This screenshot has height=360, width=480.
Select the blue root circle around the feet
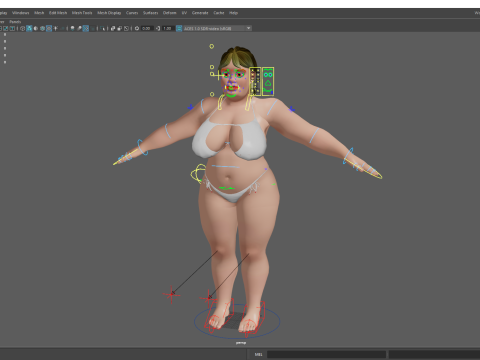pos(237,322)
